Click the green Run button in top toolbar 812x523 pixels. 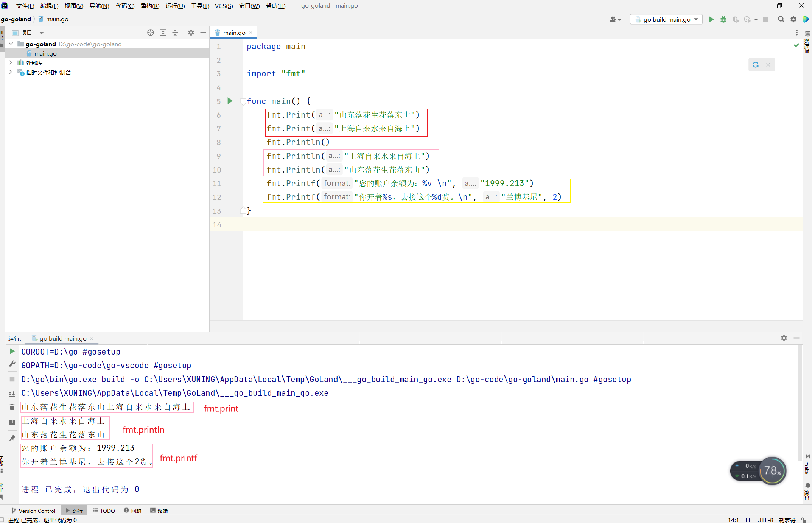pos(711,19)
